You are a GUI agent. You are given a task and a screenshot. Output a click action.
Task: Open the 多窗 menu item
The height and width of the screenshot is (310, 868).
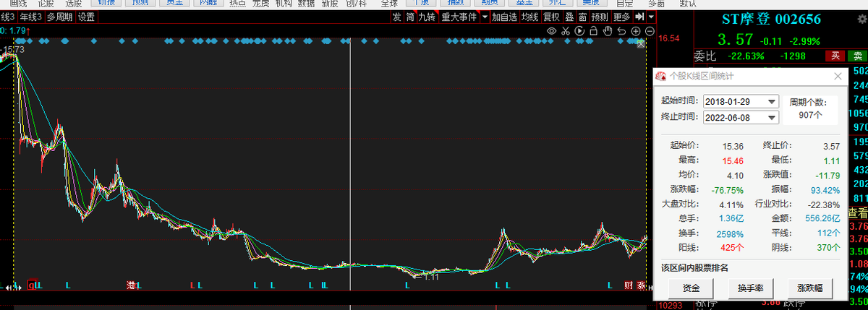[x=656, y=4]
